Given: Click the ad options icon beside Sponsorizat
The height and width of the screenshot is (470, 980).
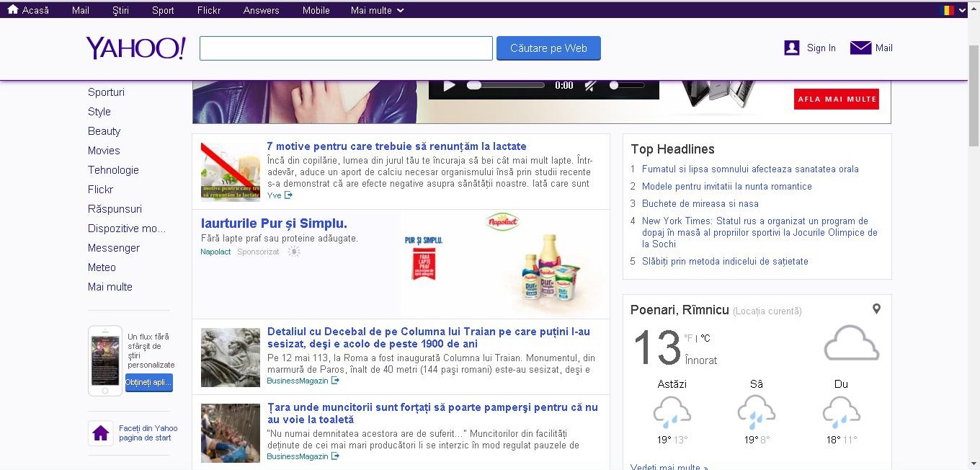Looking at the screenshot, I should [293, 252].
